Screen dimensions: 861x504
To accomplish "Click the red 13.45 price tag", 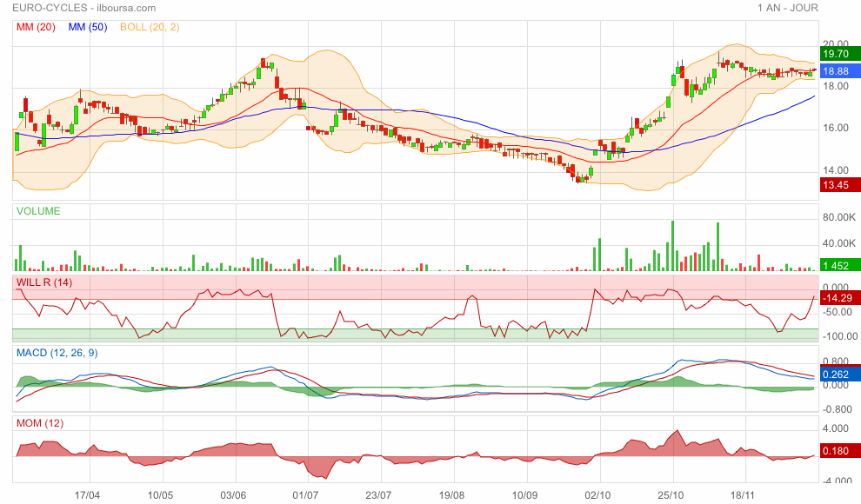I will coord(839,185).
